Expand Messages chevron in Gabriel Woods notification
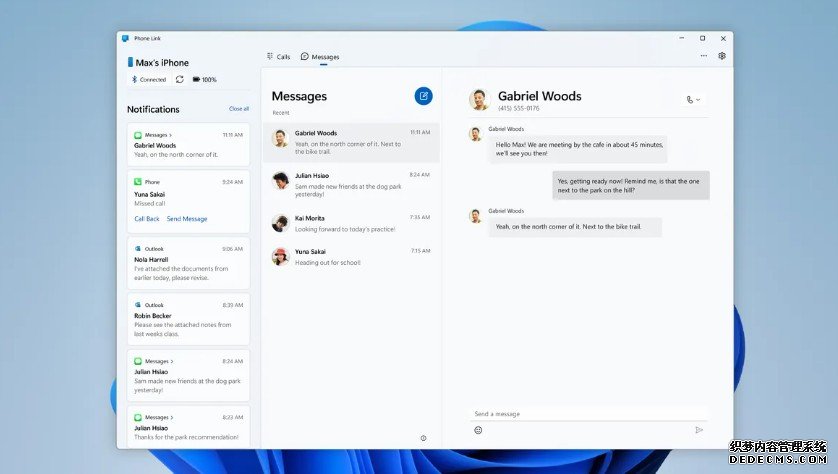This screenshot has height=474, width=838. click(x=170, y=135)
